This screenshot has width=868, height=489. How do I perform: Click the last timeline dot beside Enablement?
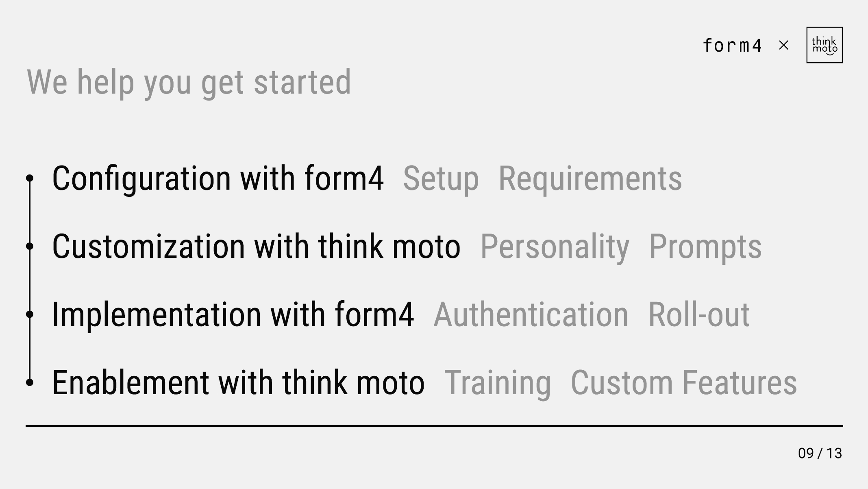[30, 382]
